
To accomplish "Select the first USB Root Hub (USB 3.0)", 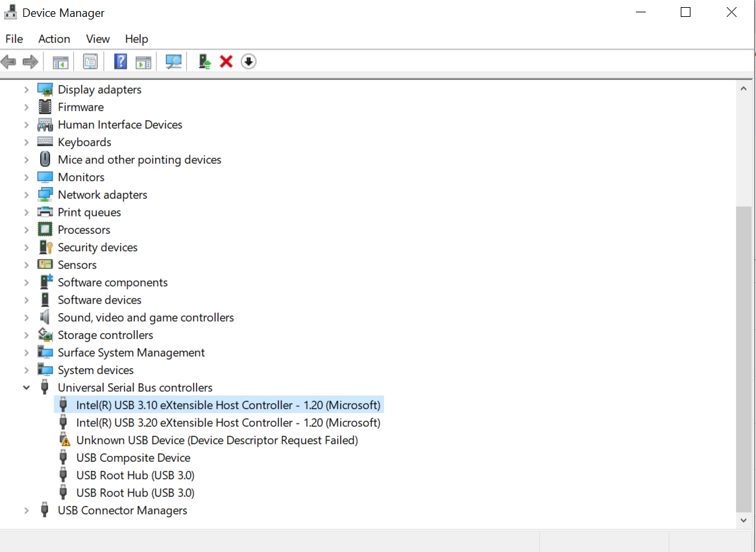I will click(x=135, y=475).
